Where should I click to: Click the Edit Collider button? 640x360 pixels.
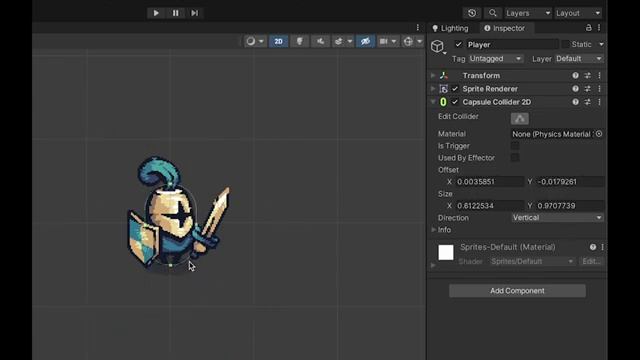coord(520,118)
